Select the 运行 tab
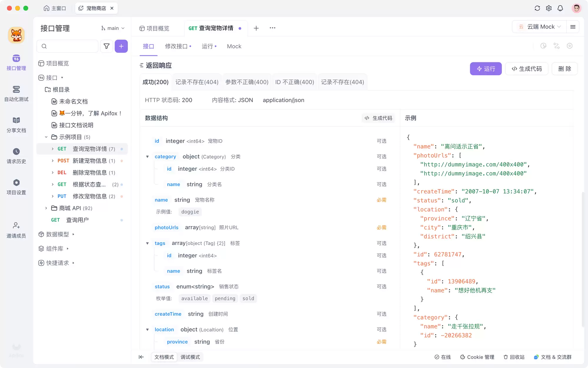This screenshot has width=588, height=368. pos(209,47)
